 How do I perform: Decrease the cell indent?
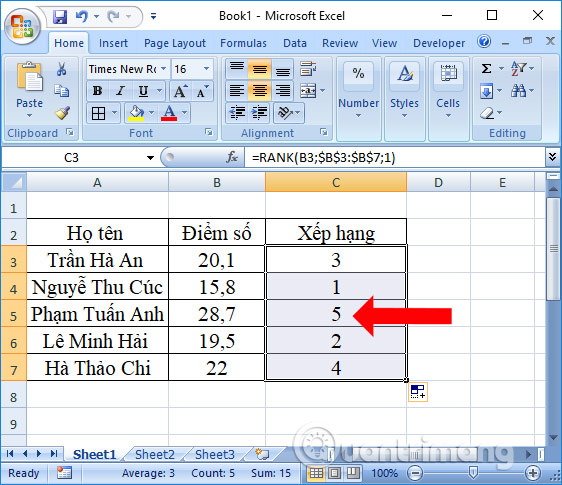pos(237,113)
